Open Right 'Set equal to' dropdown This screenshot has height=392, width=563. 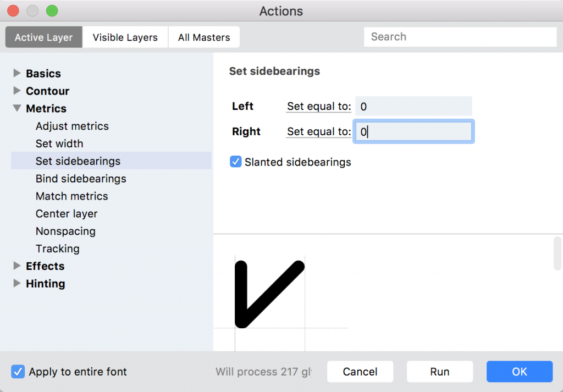pyautogui.click(x=319, y=131)
